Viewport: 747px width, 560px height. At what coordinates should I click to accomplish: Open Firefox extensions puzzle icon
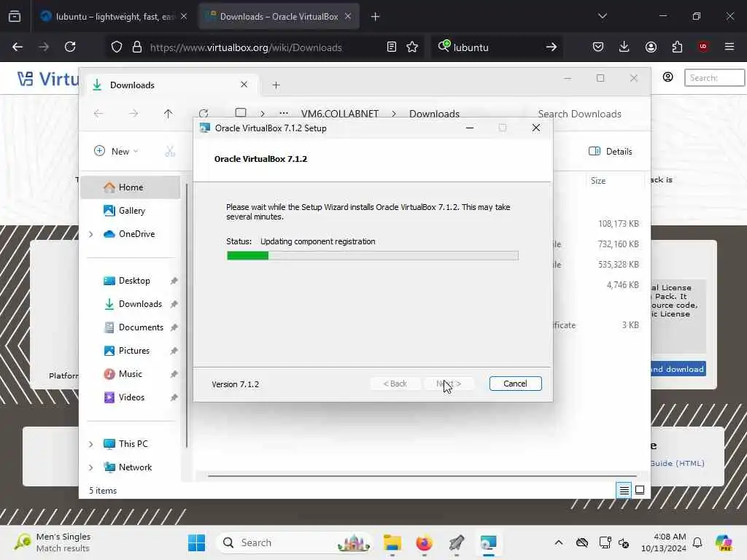pyautogui.click(x=677, y=47)
